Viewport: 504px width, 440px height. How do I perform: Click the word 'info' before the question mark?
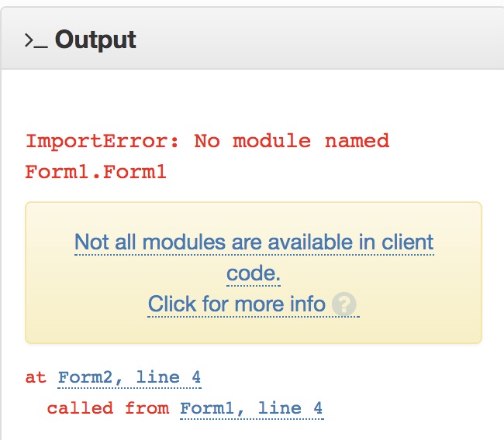pyautogui.click(x=308, y=304)
